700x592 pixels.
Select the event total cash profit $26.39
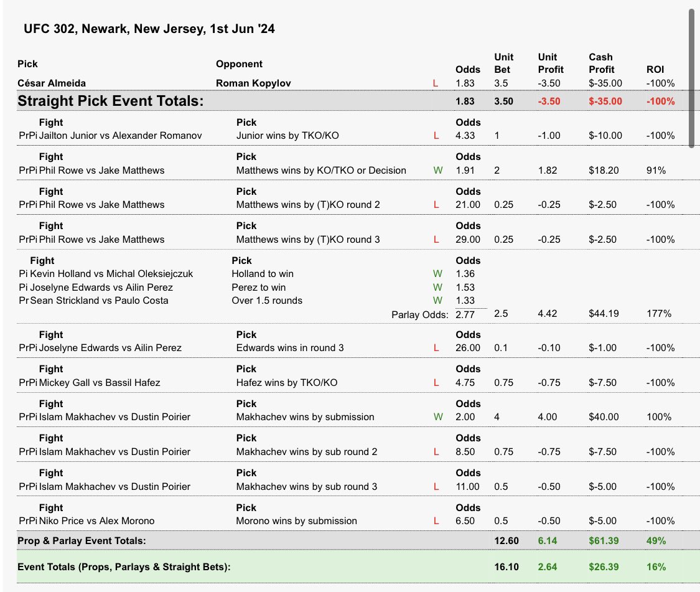tap(604, 567)
